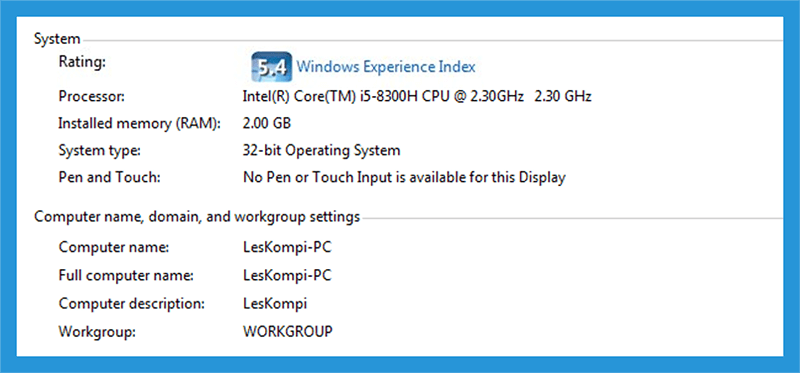
Task: Select the "Computer name:" label
Action: click(x=113, y=248)
